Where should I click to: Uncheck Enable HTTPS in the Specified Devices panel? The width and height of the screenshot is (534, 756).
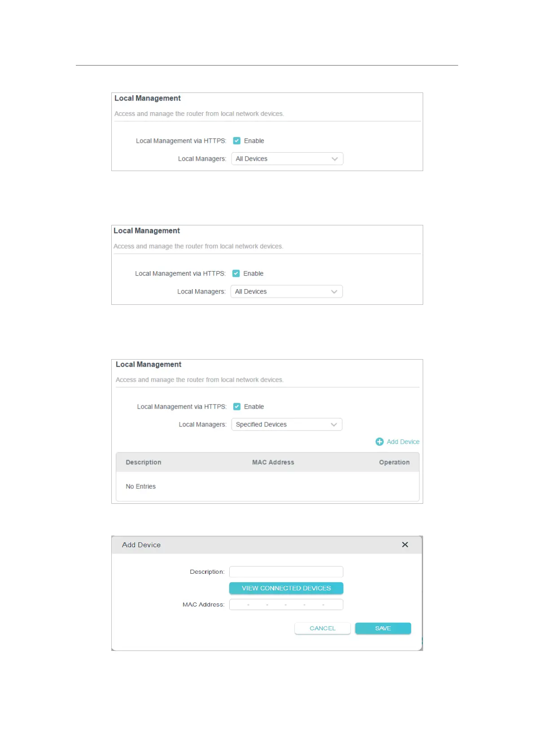pos(237,407)
